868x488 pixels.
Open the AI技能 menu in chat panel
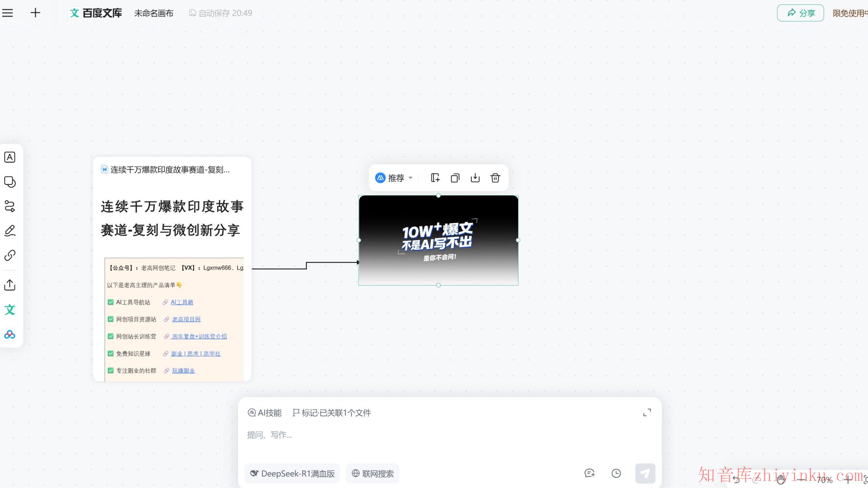click(x=265, y=413)
